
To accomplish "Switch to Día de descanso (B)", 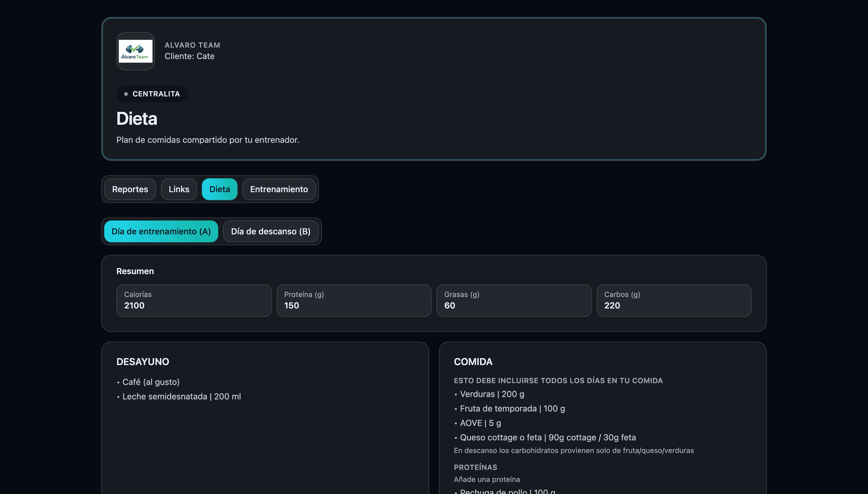I will (271, 231).
